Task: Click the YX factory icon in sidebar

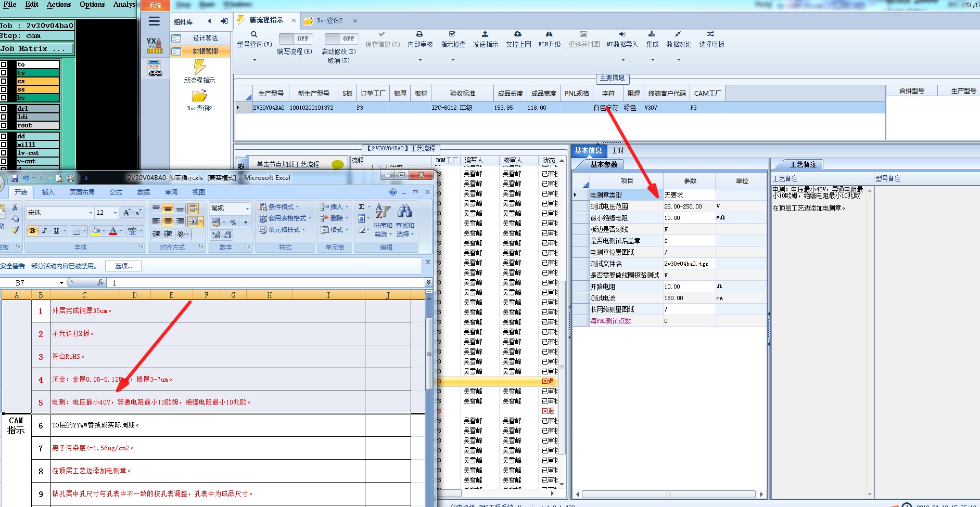Action: [155, 45]
